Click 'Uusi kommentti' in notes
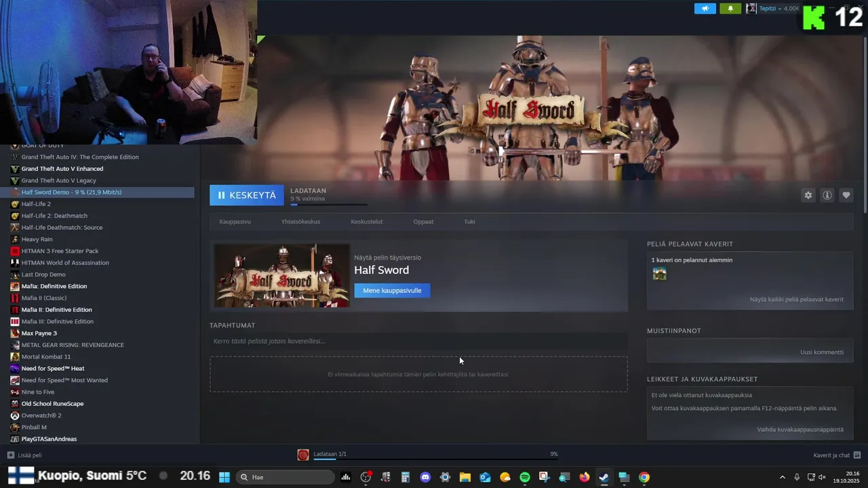 [x=822, y=352]
